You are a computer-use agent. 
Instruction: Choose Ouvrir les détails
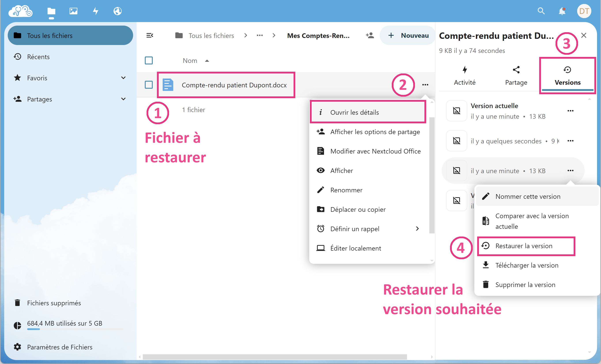click(x=368, y=112)
